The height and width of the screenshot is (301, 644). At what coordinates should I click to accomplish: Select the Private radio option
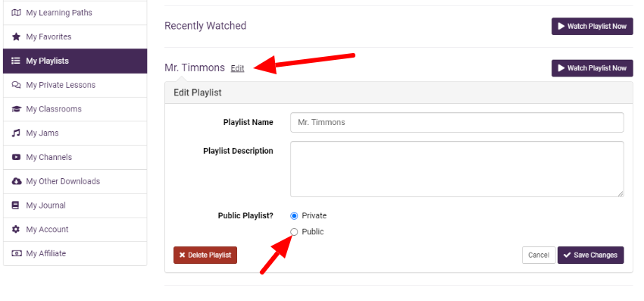pos(294,216)
